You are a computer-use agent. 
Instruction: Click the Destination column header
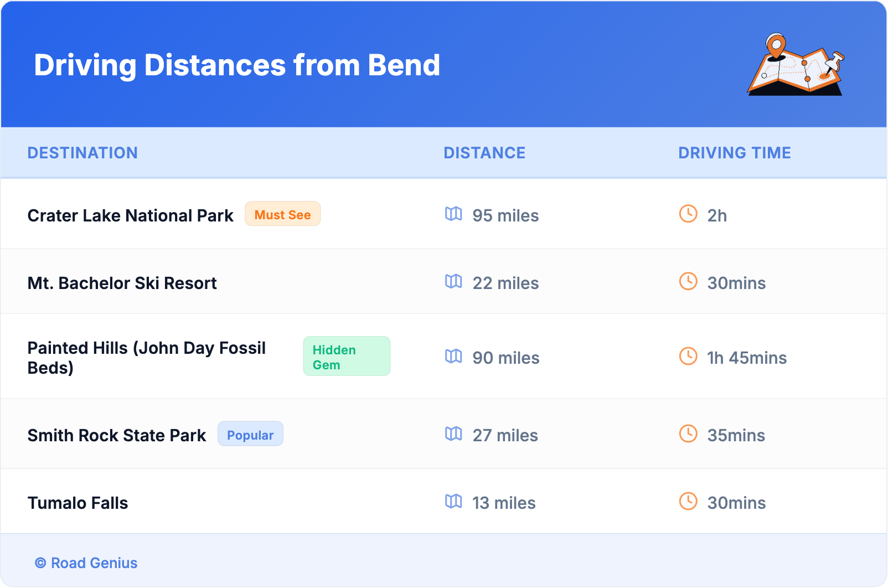click(82, 153)
